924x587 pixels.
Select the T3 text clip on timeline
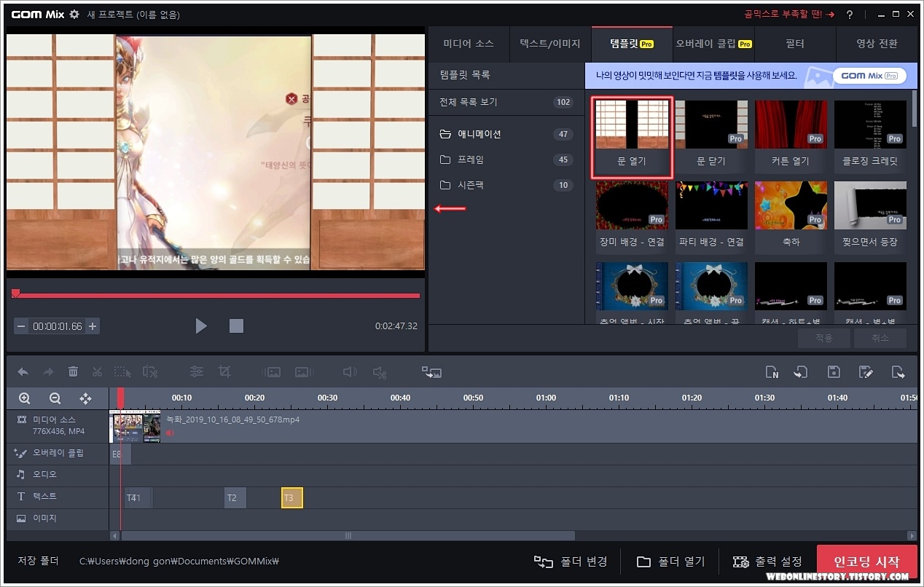tap(291, 498)
